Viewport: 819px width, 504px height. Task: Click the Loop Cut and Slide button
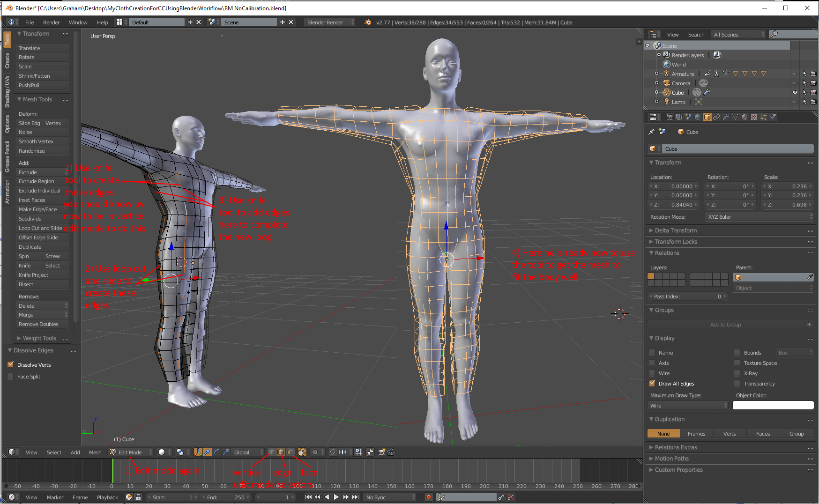click(42, 228)
